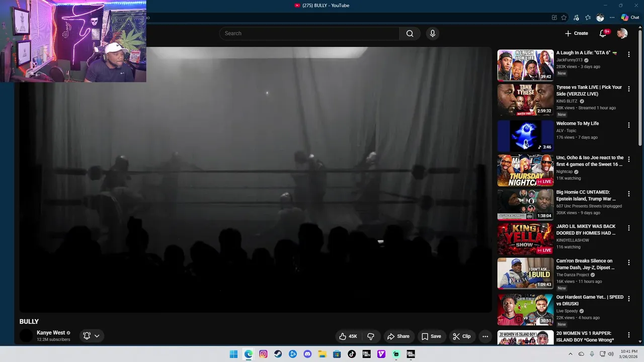Viewport: 644px width, 362px height.
Task: Open Tyrese vs Tank LIVE video title
Action: coord(589,90)
